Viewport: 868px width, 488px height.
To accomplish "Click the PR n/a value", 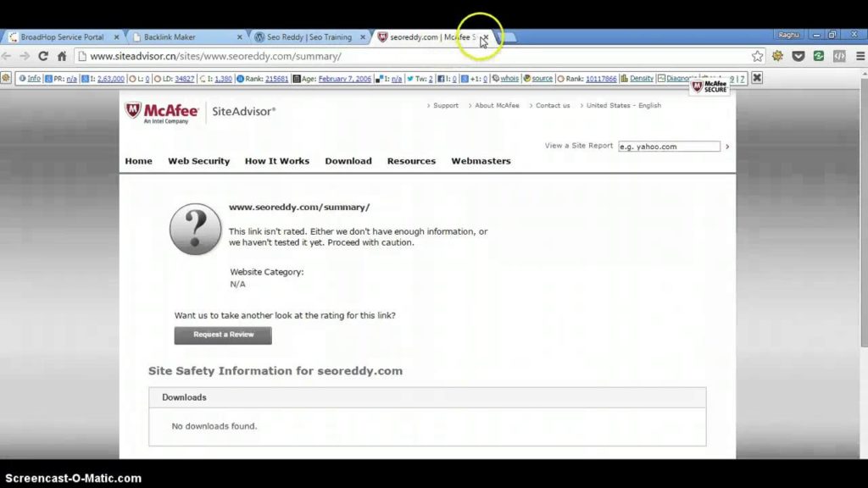I will (x=71, y=79).
